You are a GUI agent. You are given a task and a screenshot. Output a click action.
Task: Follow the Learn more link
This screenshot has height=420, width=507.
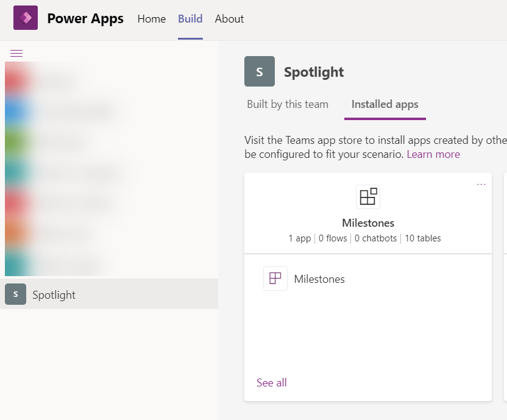(x=433, y=154)
